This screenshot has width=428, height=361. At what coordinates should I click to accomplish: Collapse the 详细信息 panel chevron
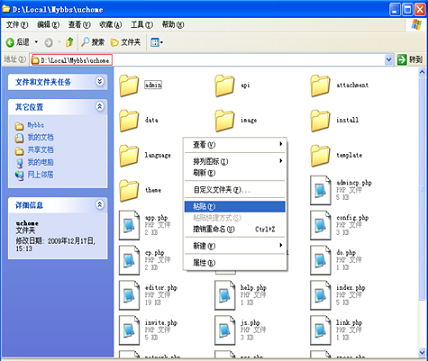tap(100, 205)
